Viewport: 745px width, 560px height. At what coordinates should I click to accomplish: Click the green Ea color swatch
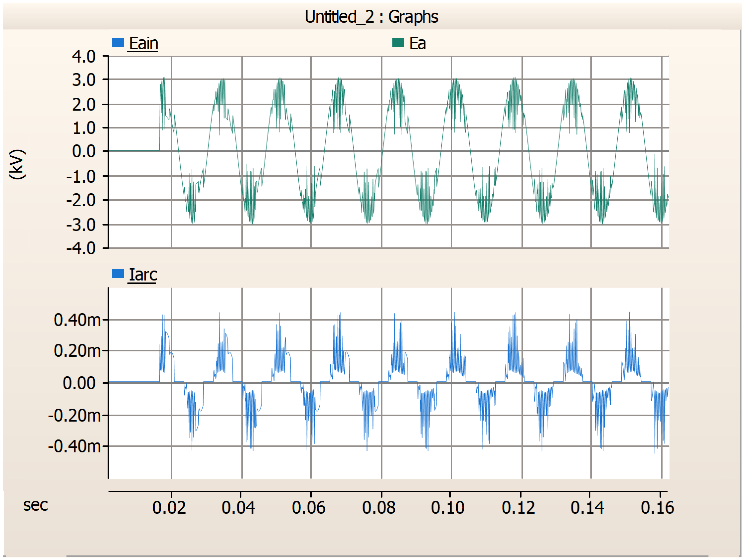tap(398, 42)
